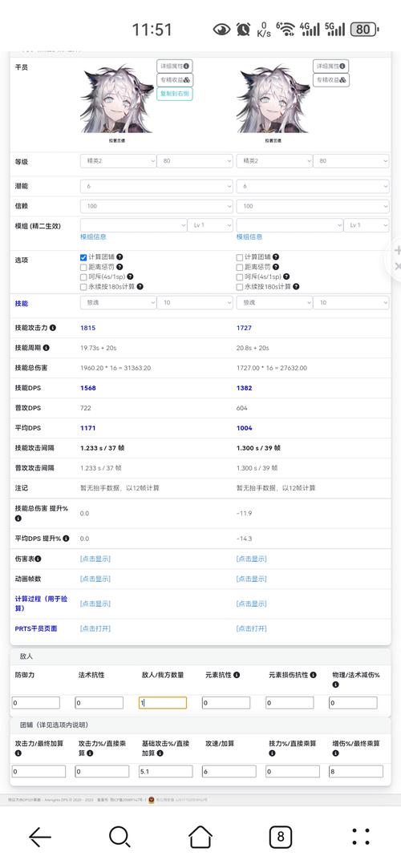The width and height of the screenshot is (401, 868).
Task: Go to the browser home icon
Action: coord(200,837)
